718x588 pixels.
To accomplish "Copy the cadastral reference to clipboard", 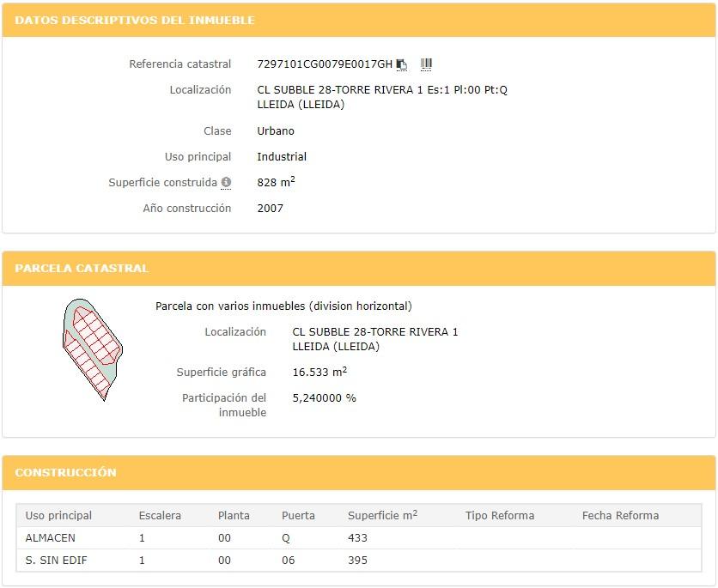I will click(x=402, y=64).
